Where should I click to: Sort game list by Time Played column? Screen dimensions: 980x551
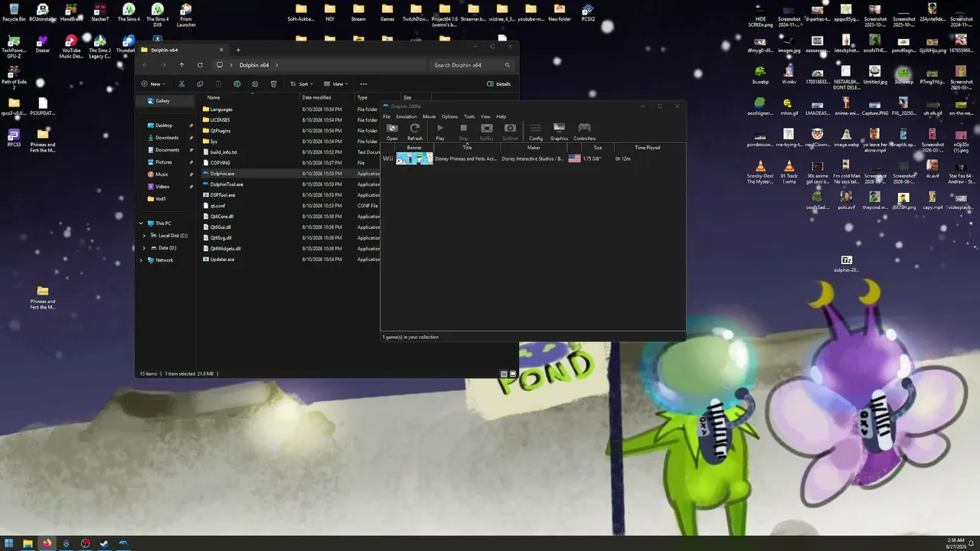(648, 148)
